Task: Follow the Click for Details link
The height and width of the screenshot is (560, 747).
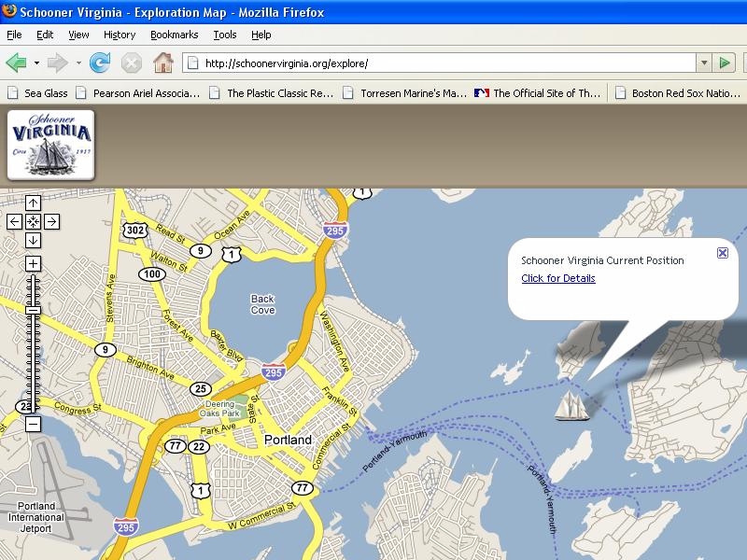Action: [557, 278]
